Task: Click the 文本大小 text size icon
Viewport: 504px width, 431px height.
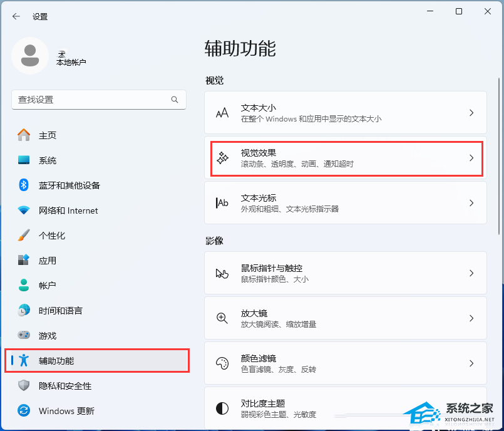Action: (x=222, y=113)
